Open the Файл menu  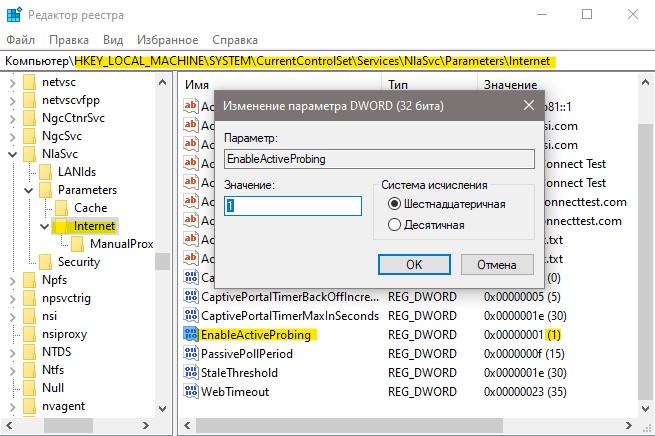click(x=20, y=40)
